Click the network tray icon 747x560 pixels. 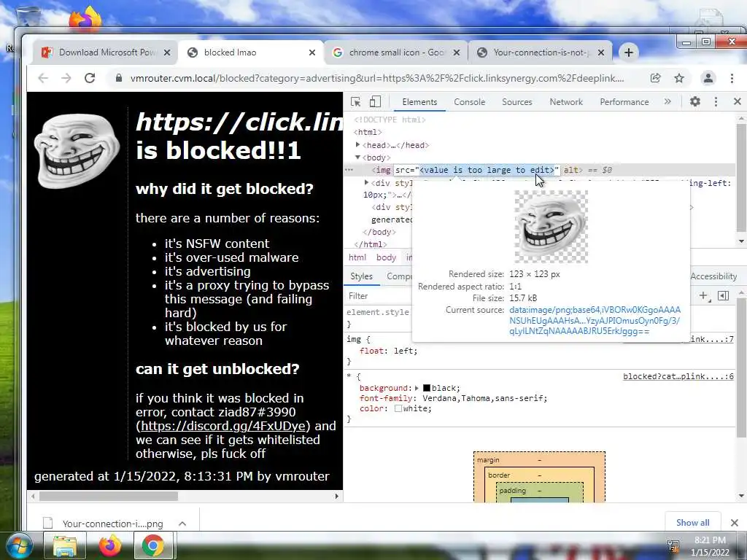coord(673,545)
